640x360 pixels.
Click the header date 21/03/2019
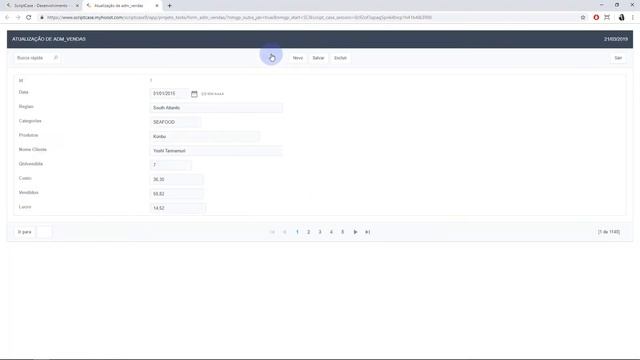point(616,39)
